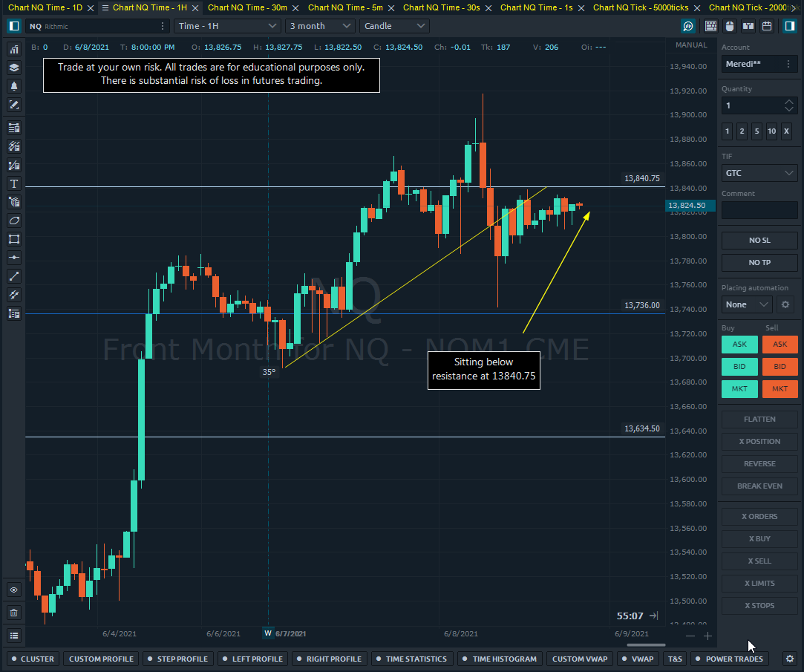Toggle the LEFT PROFILE indicator
The height and width of the screenshot is (672, 804).
pyautogui.click(x=252, y=659)
